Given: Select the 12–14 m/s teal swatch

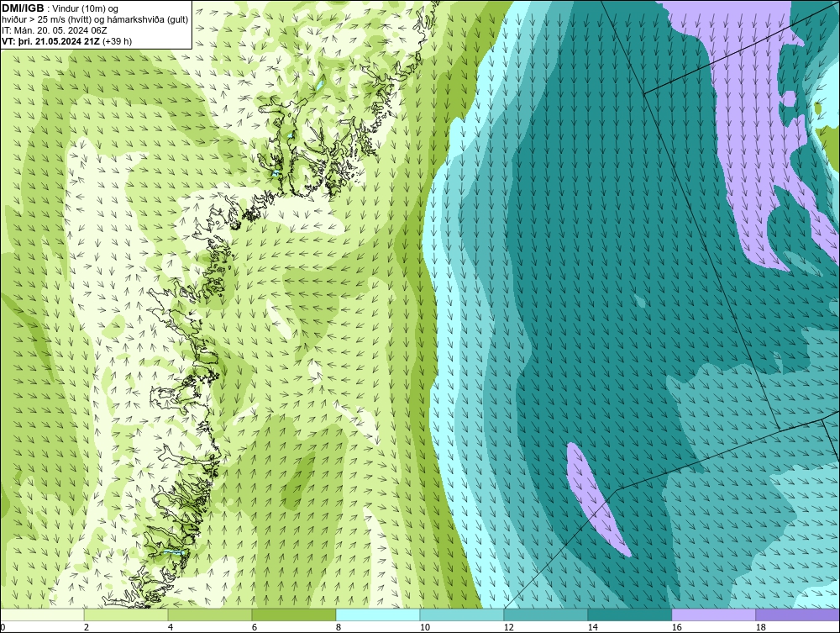Looking at the screenshot, I should pos(546,615).
